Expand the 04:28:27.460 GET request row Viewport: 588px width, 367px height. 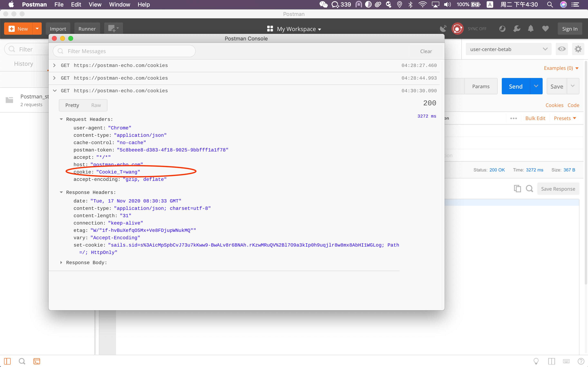click(244, 66)
